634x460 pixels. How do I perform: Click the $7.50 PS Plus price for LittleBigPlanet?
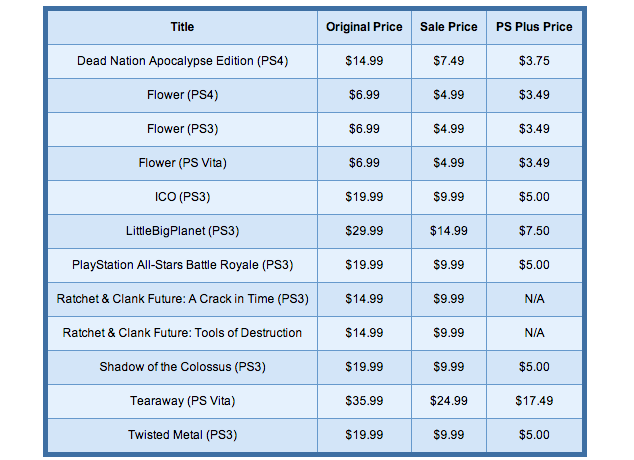(535, 231)
